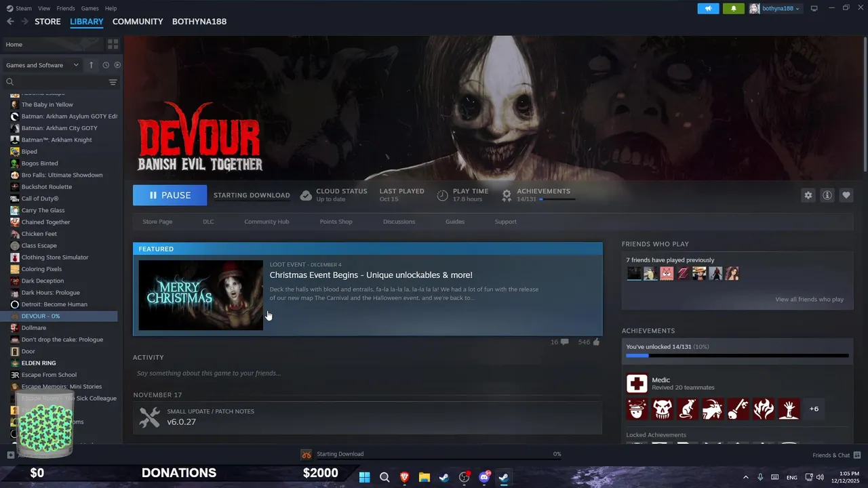Select Buckshot Roulette in library
Screen dimensions: 868x488
tap(46, 186)
